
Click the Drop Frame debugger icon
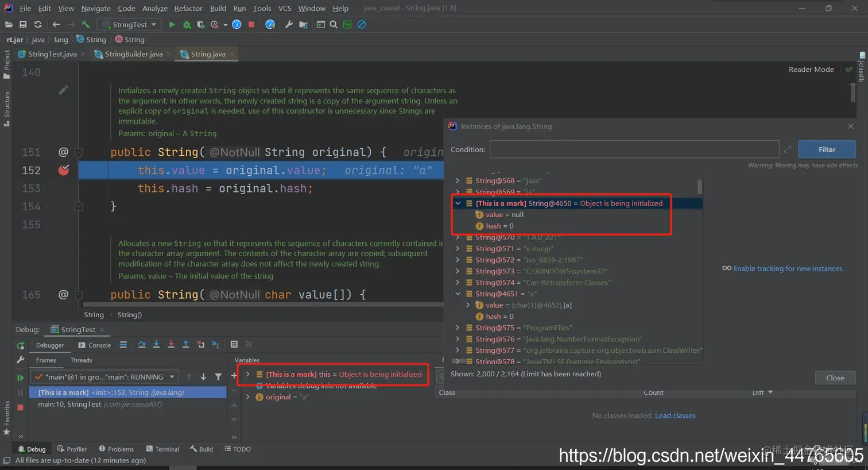click(200, 345)
